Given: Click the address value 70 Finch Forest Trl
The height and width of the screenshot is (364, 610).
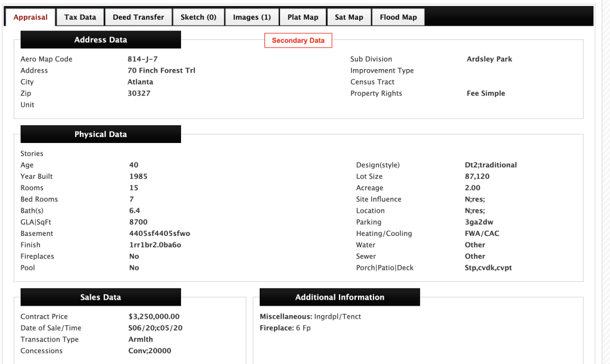Looking at the screenshot, I should pyautogui.click(x=161, y=70).
